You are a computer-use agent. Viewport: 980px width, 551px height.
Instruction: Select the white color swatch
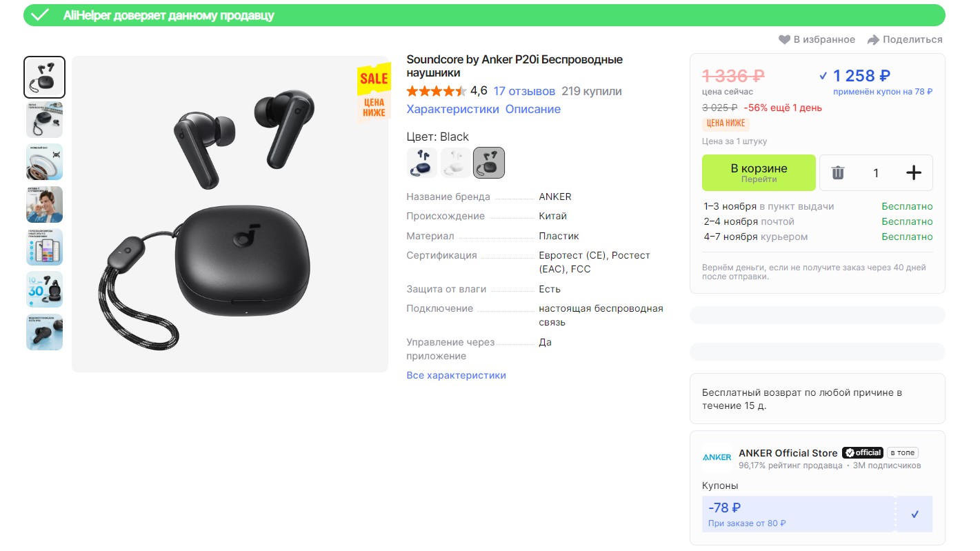tap(455, 163)
